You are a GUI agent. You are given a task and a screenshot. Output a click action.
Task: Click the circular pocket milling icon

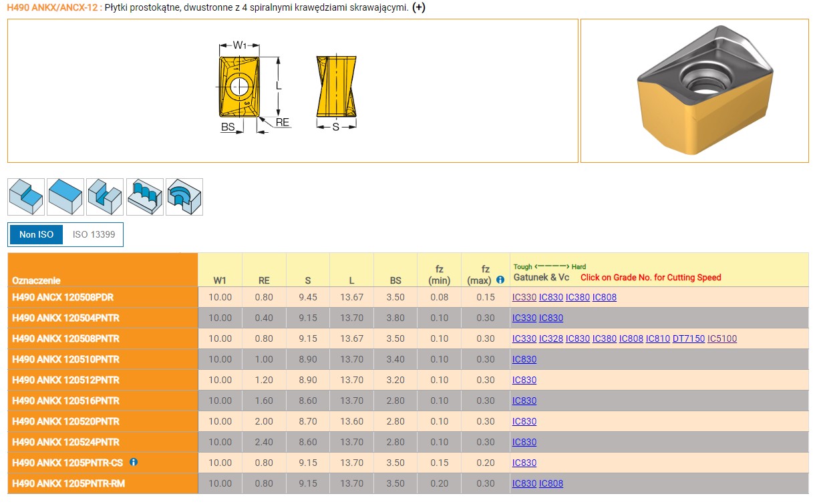pyautogui.click(x=184, y=197)
